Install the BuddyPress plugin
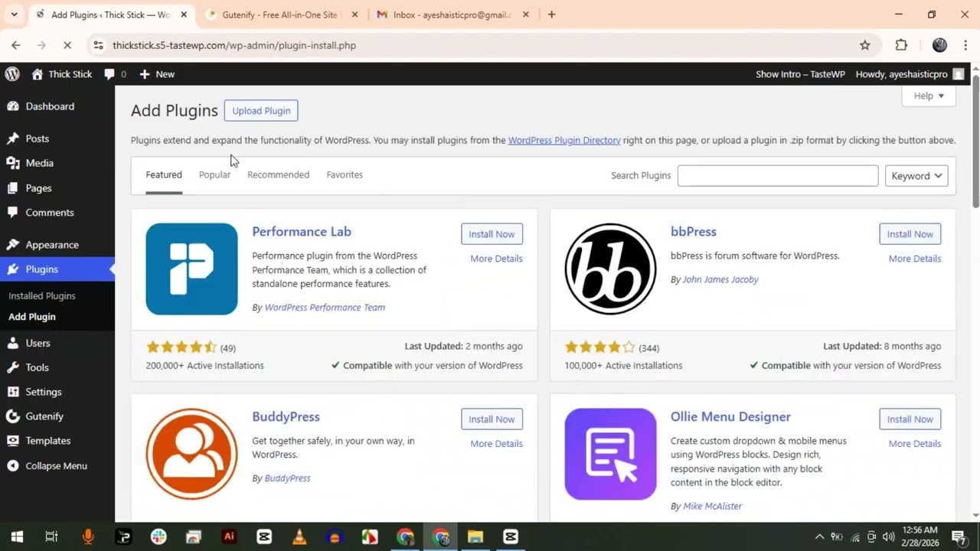Image resolution: width=980 pixels, height=551 pixels. 492,419
